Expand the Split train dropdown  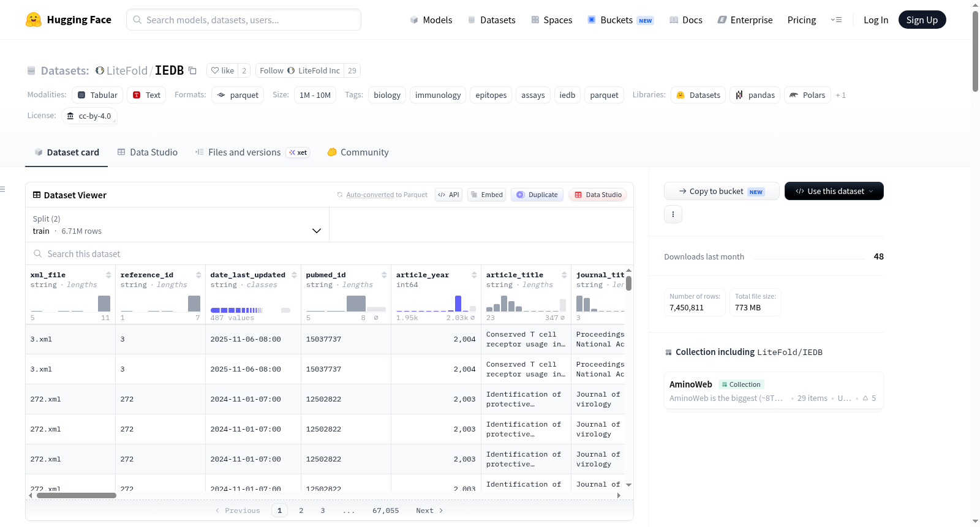[x=178, y=225]
